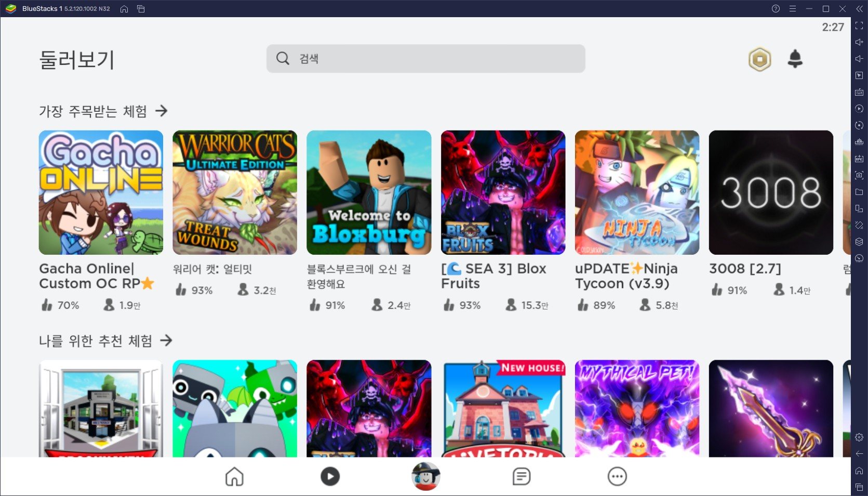Open the Pet Simulator cat thumbnail

[x=235, y=409]
